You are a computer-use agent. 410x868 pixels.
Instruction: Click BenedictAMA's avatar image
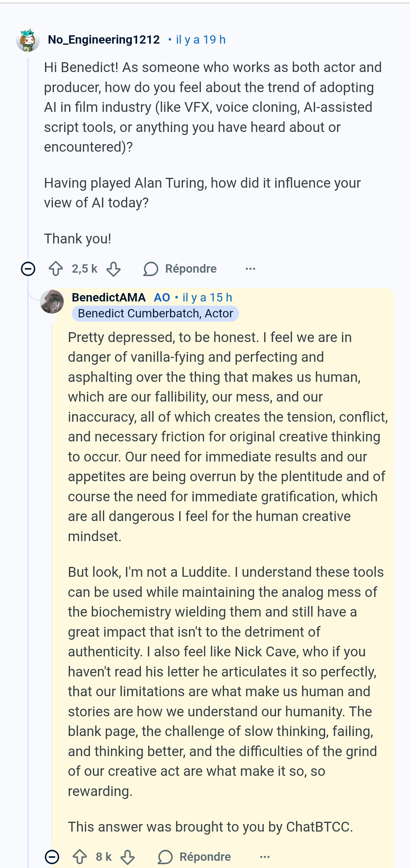click(x=52, y=301)
